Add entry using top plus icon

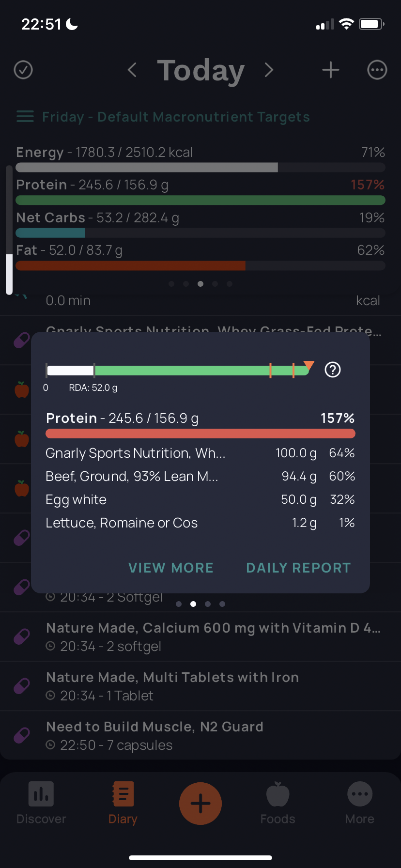pos(331,70)
